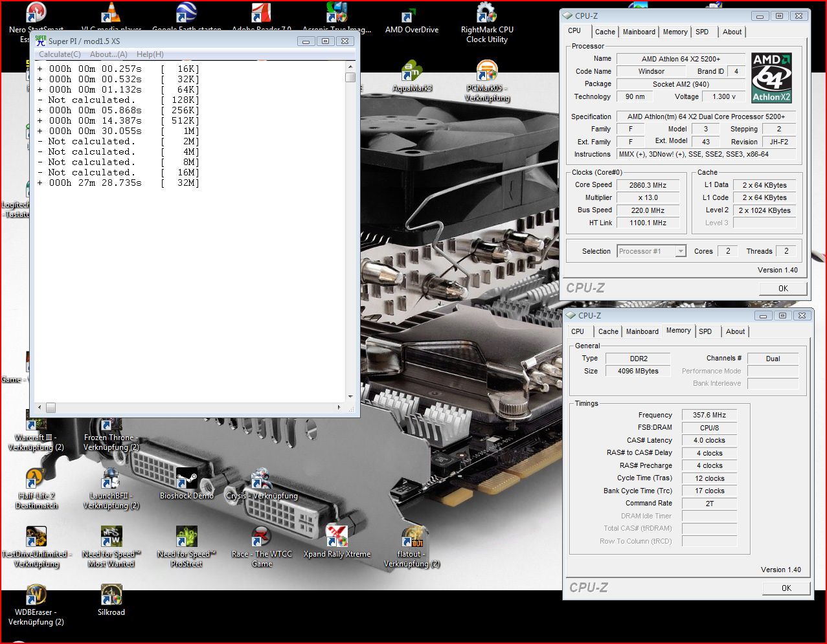This screenshot has height=644, width=827.
Task: Switch to CPU tab in lower CPU-Z
Action: pos(578,331)
